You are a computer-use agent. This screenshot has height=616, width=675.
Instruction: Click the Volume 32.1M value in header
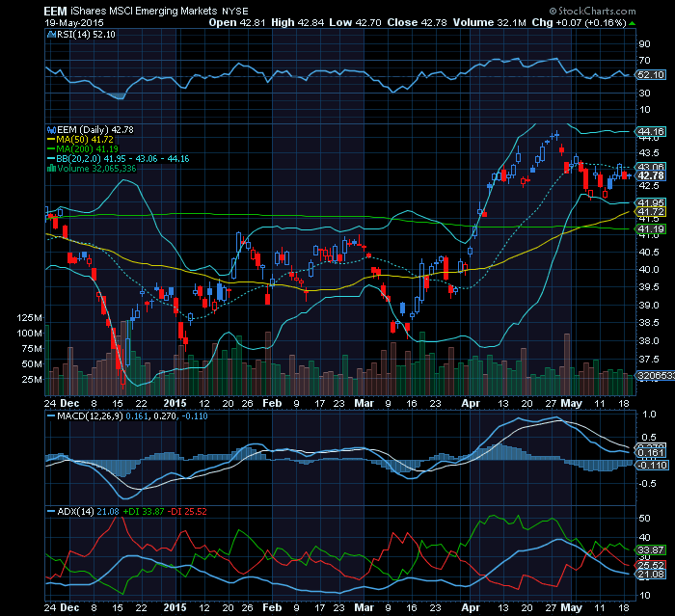tap(490, 23)
